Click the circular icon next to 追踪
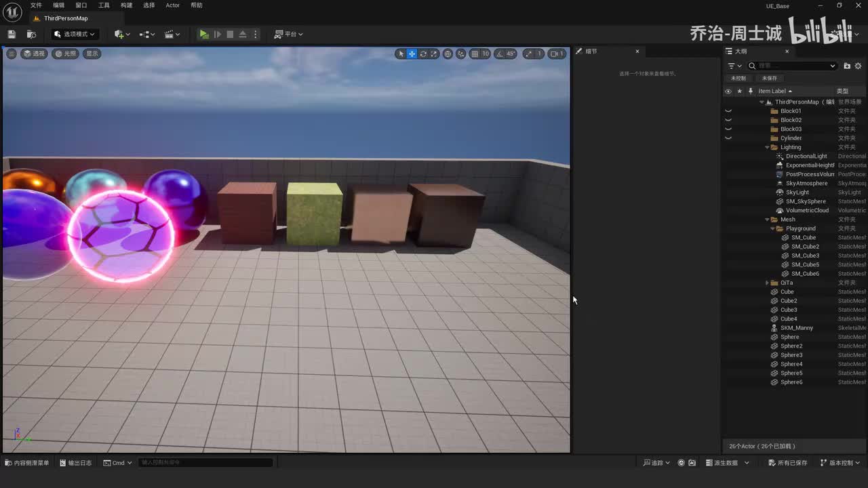Image resolution: width=868 pixels, height=488 pixels. coord(682,463)
